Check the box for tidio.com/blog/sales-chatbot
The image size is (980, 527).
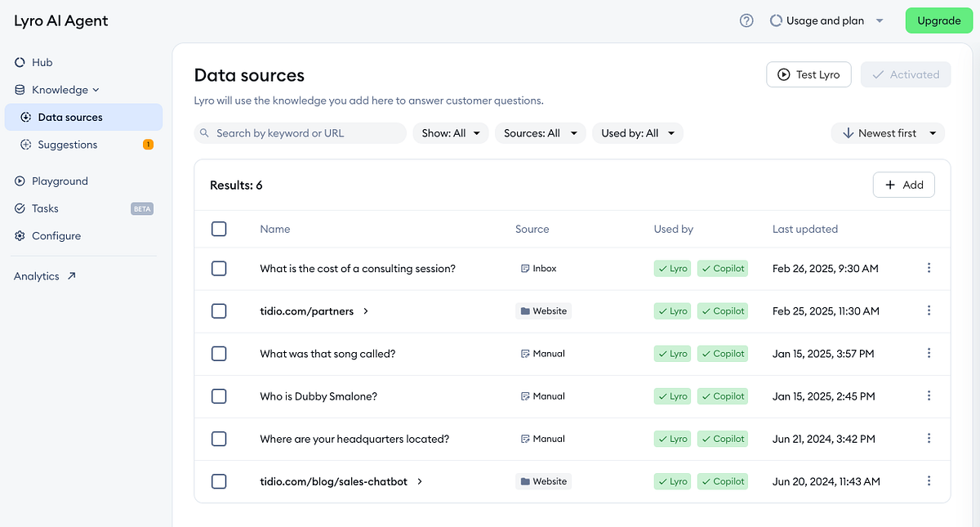pos(219,481)
